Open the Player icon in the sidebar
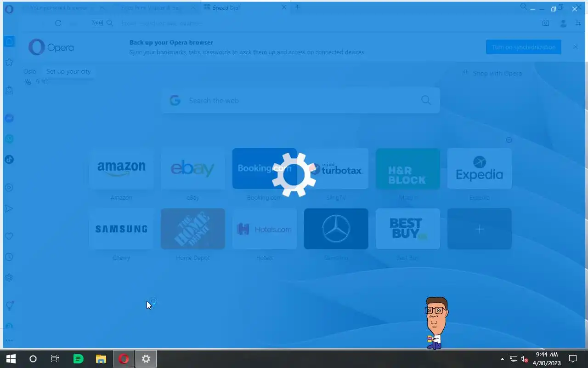Image resolution: width=588 pixels, height=368 pixels. point(9,188)
